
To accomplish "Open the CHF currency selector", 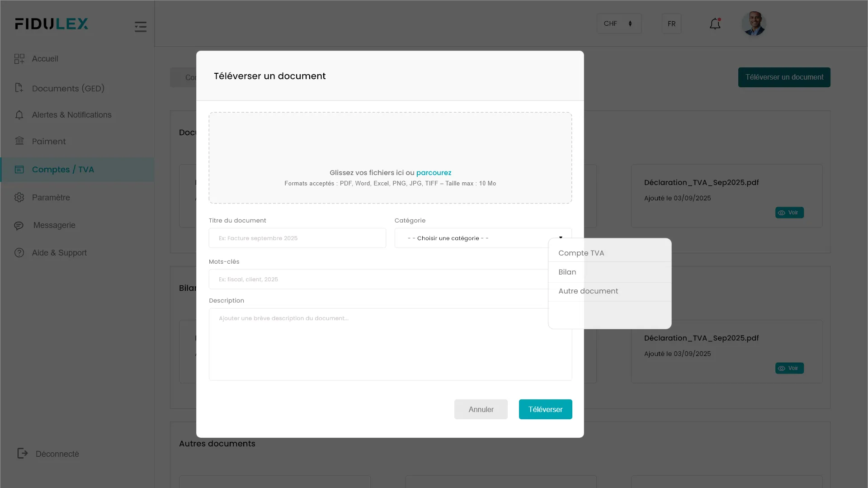I will 618,24.
